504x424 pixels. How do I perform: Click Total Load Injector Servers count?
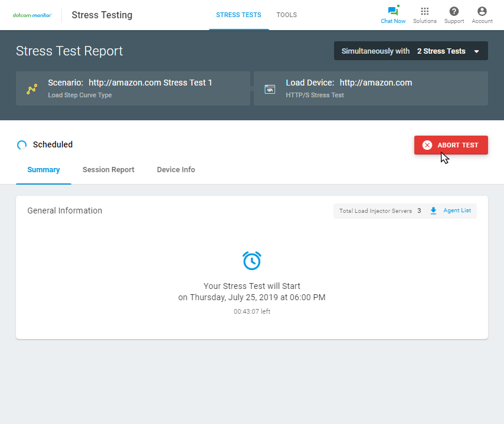pyautogui.click(x=419, y=211)
